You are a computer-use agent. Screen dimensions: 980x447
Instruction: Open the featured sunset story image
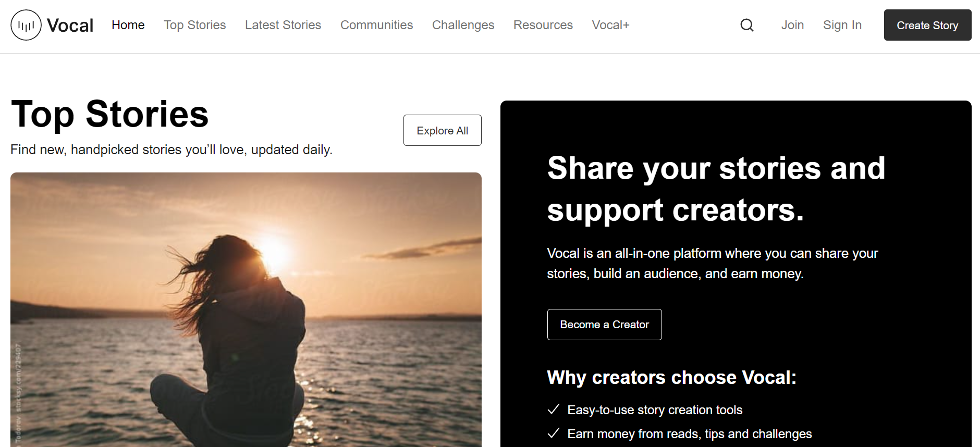click(x=246, y=309)
